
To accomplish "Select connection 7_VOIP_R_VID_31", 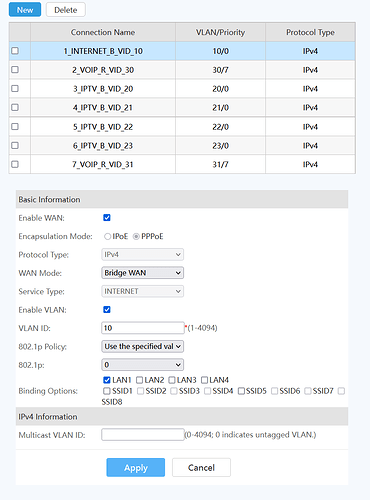I will 103,165.
